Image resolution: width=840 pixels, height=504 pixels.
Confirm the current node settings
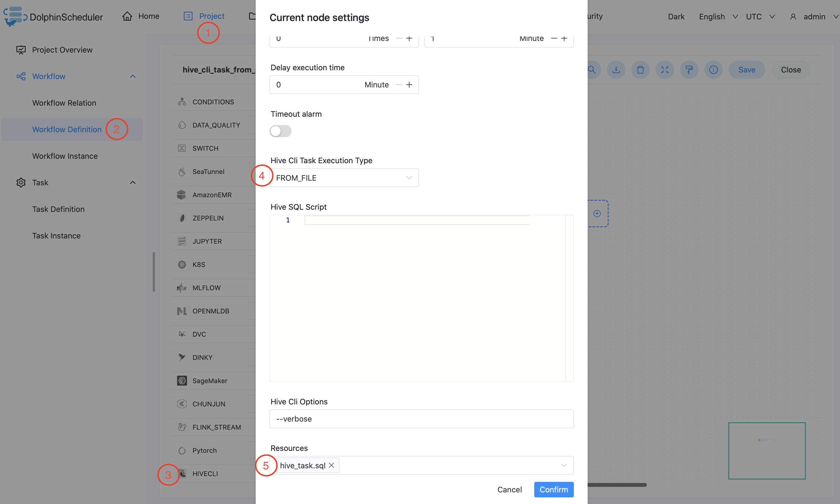[554, 489]
